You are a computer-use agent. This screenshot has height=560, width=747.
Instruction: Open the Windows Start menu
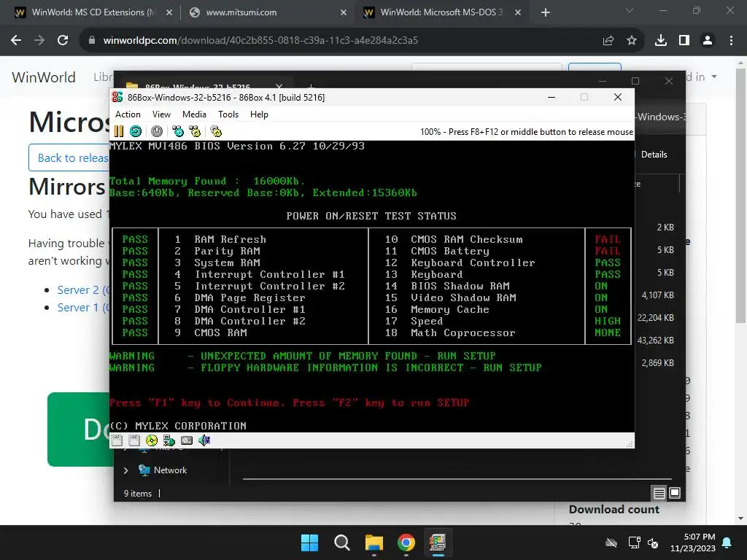tap(309, 542)
